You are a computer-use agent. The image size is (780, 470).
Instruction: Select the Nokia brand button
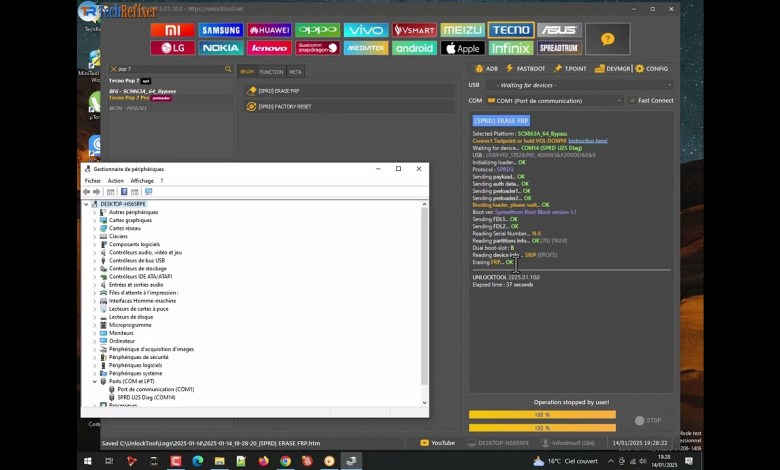tap(221, 48)
